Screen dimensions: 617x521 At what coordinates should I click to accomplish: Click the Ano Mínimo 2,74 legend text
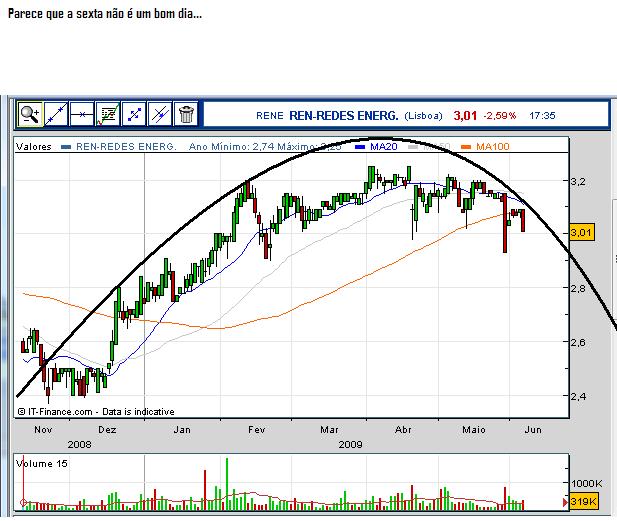coord(232,147)
